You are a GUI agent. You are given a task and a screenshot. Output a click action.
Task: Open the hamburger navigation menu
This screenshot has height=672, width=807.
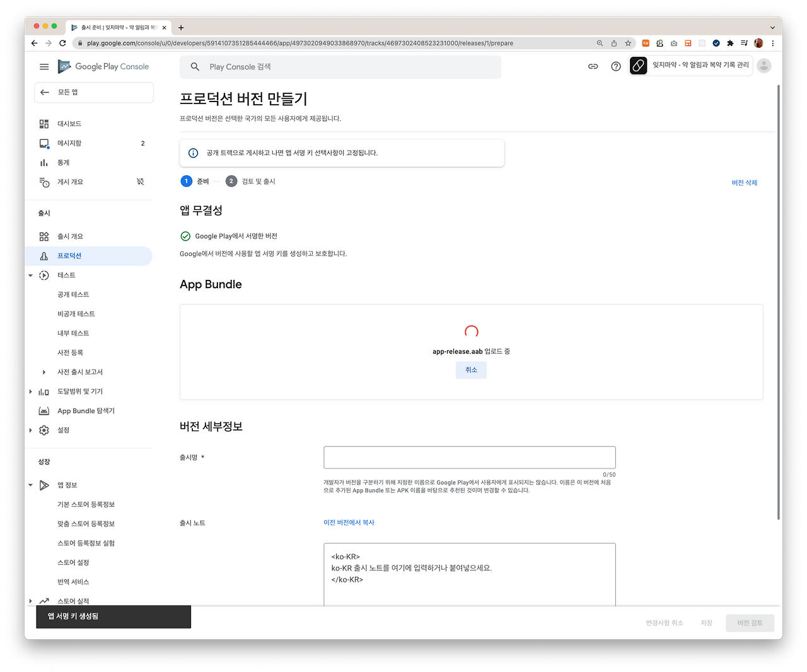point(44,66)
